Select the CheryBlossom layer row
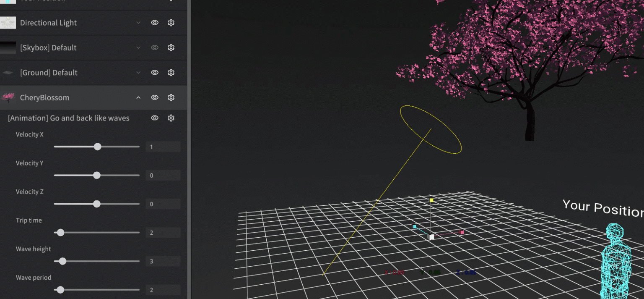The image size is (644, 299). 63,97
